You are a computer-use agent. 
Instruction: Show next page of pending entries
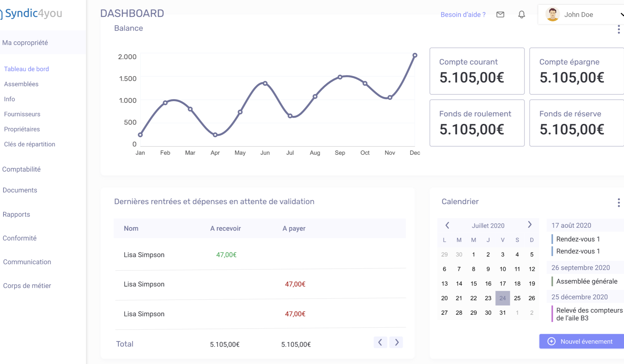[x=396, y=342]
